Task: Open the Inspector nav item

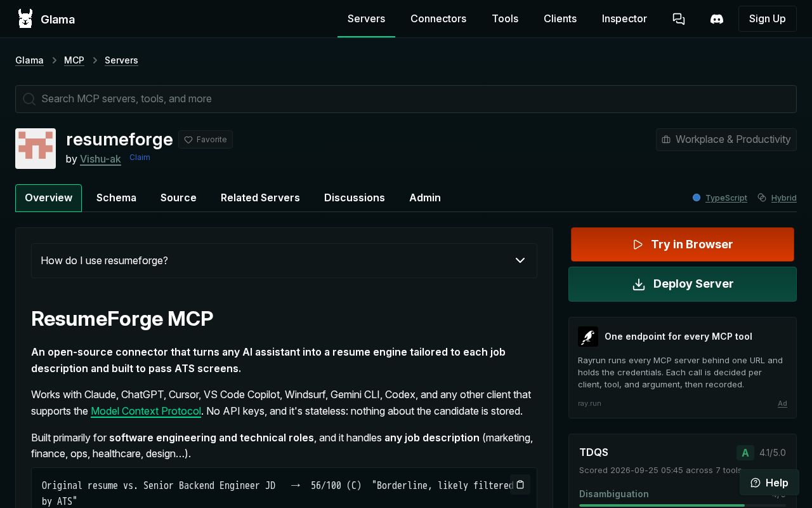Action: pos(624,19)
